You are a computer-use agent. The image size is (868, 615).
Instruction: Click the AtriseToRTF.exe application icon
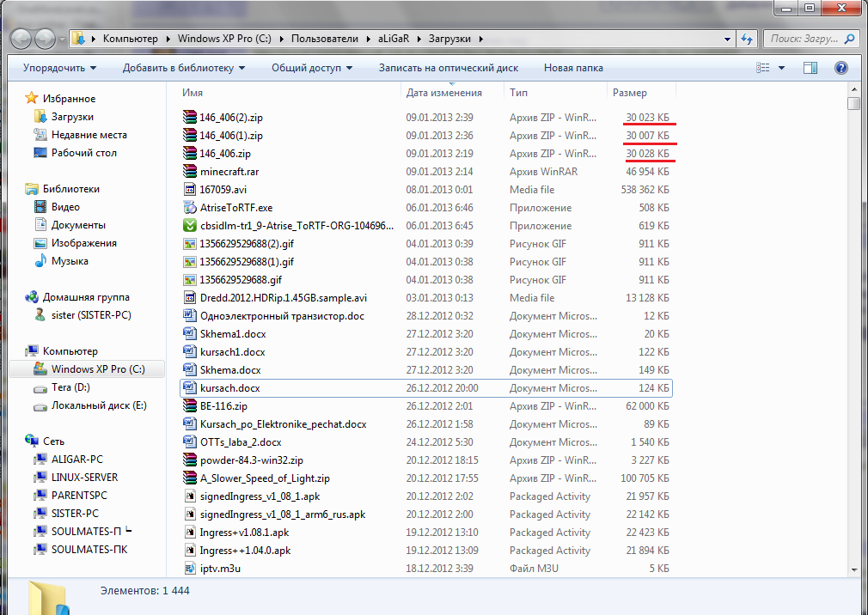190,207
